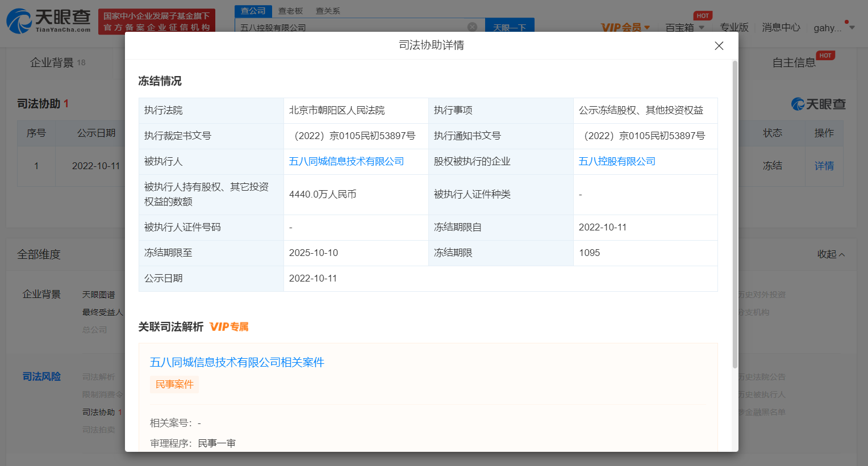Switch to the 查公司 tab
Image resolution: width=868 pixels, height=466 pixels.
pos(253,11)
